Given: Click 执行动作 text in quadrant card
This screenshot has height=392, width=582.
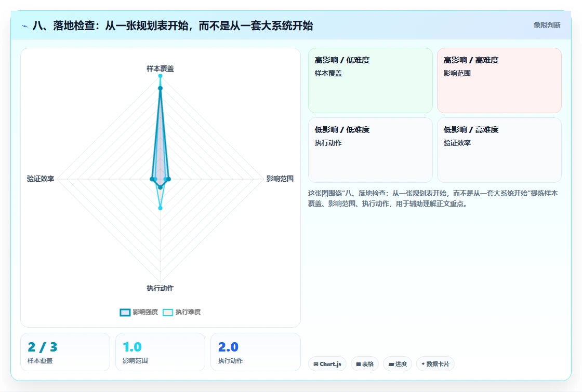Looking at the screenshot, I should point(328,143).
